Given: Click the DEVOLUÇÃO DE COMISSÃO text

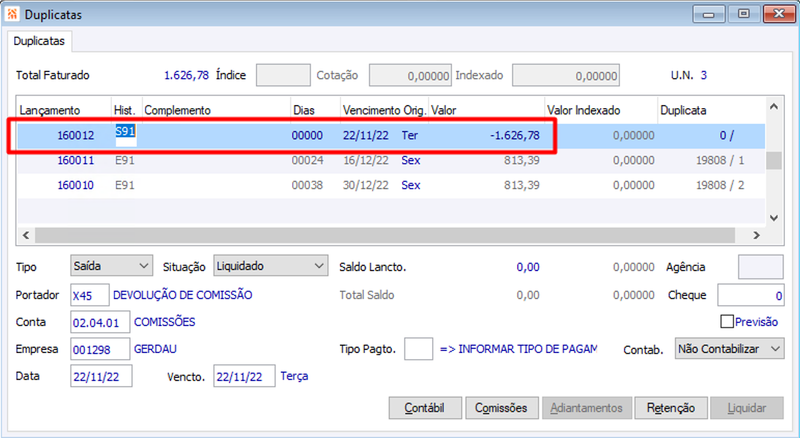Looking at the screenshot, I should pos(183,295).
